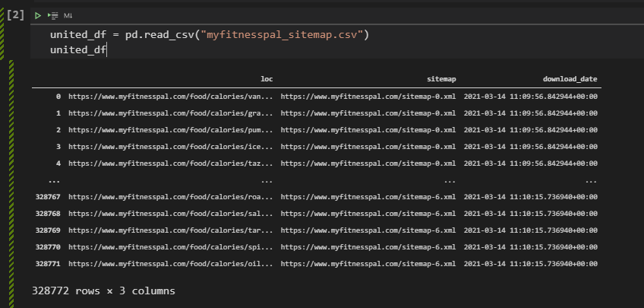This screenshot has width=644, height=308.
Task: Select row index 328771
Action: 48,264
